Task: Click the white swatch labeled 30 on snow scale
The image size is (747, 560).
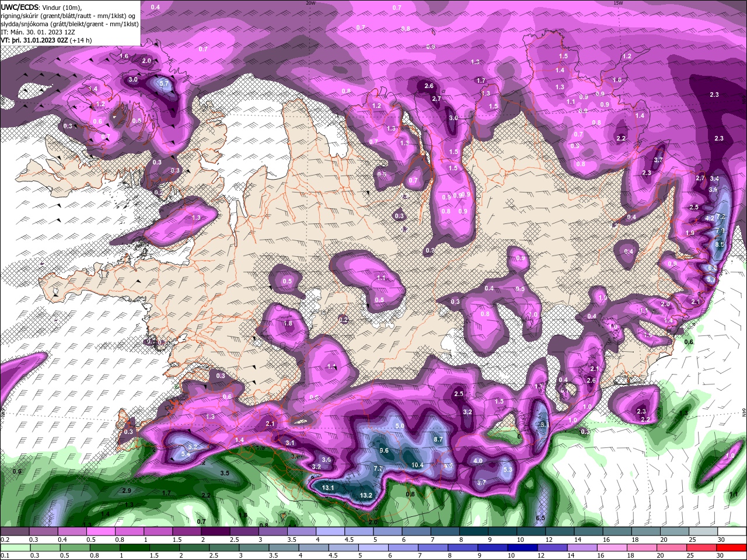Action: (x=732, y=531)
